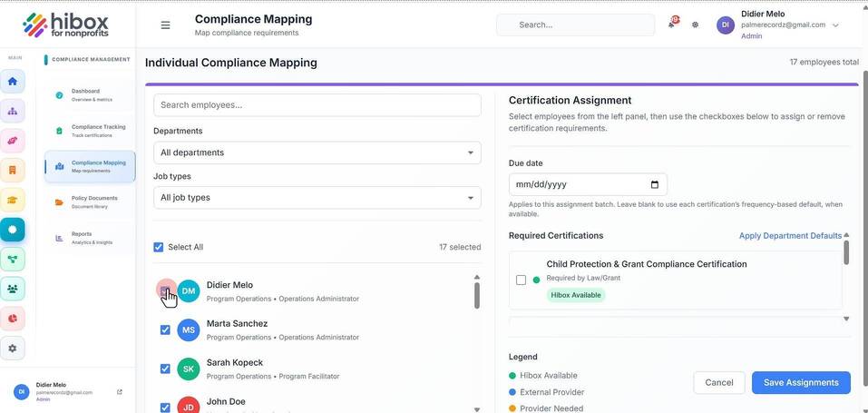
Task: Click the Hibox Available legend entry
Action: click(543, 376)
